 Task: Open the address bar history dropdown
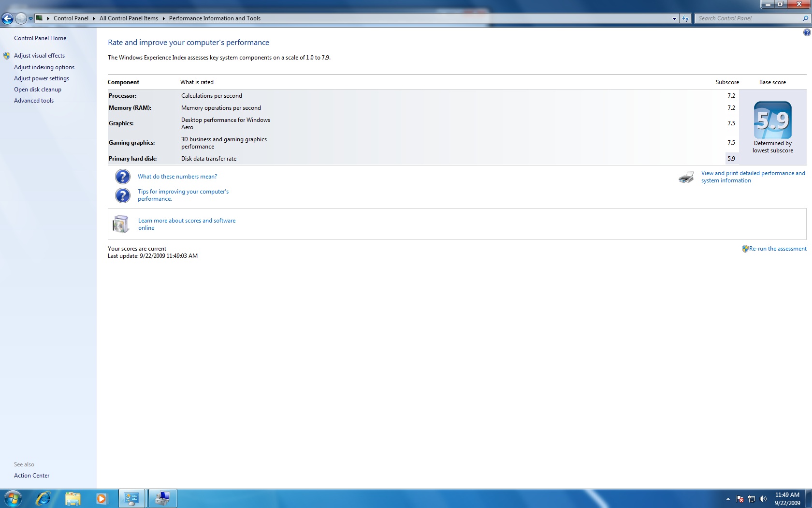point(674,18)
